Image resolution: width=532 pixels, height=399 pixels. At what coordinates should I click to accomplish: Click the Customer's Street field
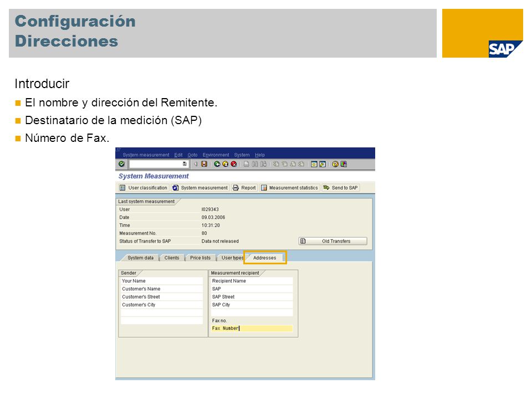tap(161, 297)
